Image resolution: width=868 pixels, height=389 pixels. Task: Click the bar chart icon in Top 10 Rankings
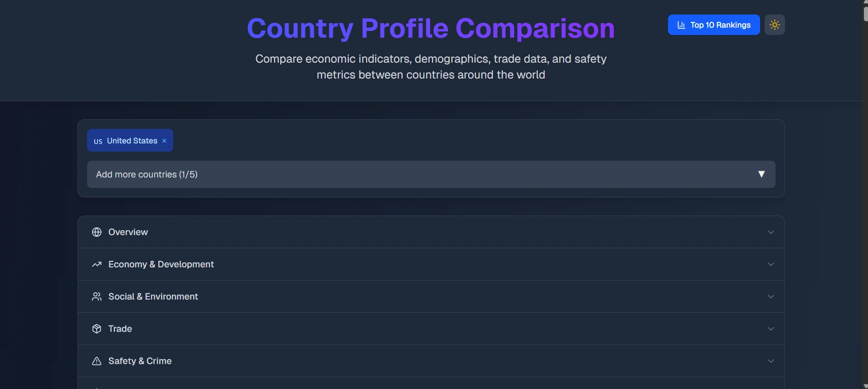pyautogui.click(x=681, y=25)
